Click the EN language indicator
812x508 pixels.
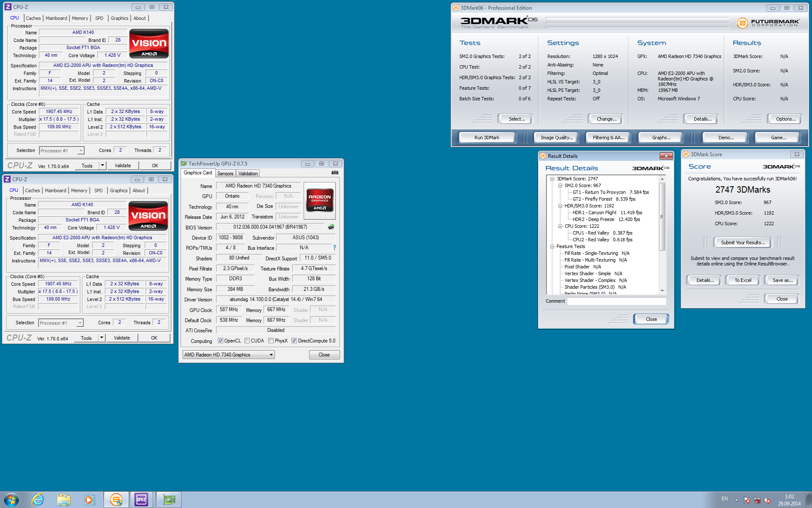click(x=724, y=499)
